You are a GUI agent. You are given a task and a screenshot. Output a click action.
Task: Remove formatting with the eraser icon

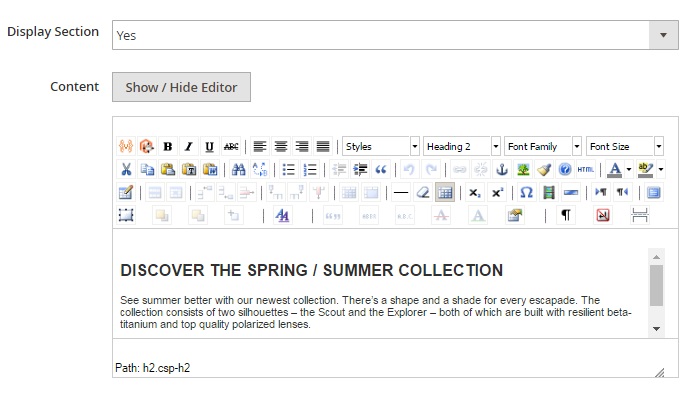click(x=423, y=192)
